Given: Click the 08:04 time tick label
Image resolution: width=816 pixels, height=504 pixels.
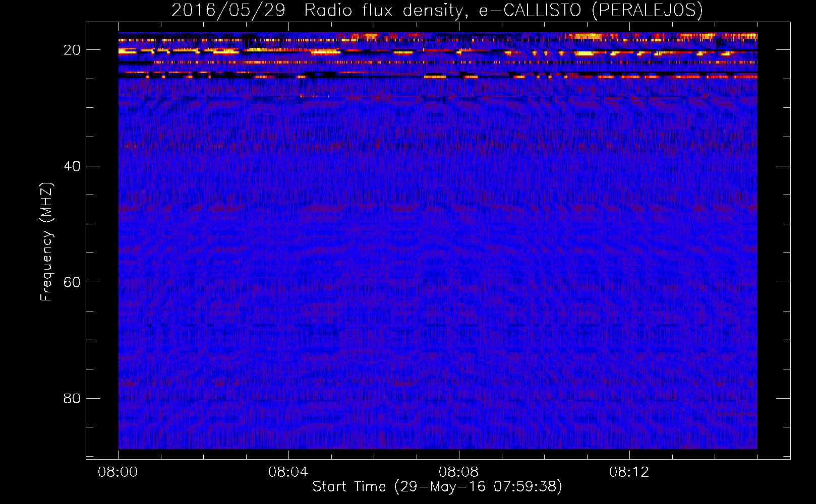Looking at the screenshot, I should point(288,472).
